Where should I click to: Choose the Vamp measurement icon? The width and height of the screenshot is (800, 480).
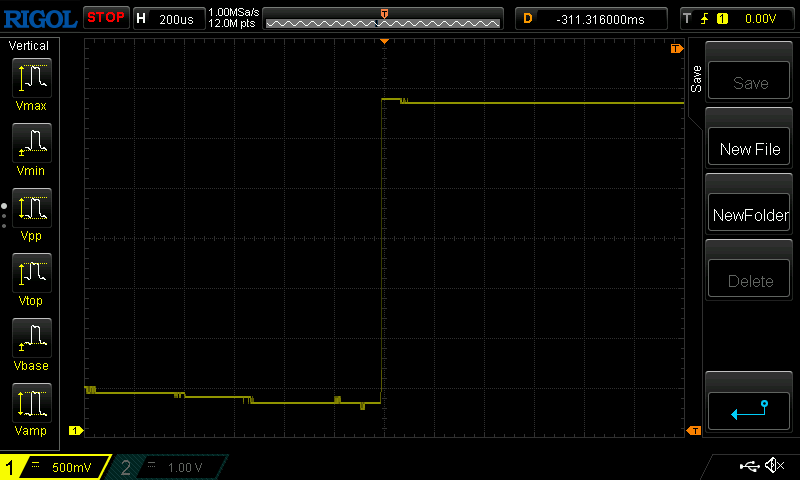click(30, 407)
